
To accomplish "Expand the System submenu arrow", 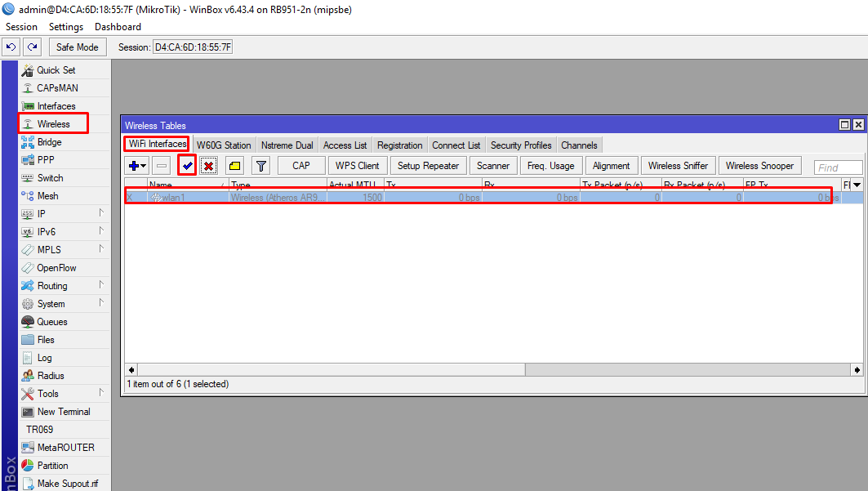I will point(101,303).
